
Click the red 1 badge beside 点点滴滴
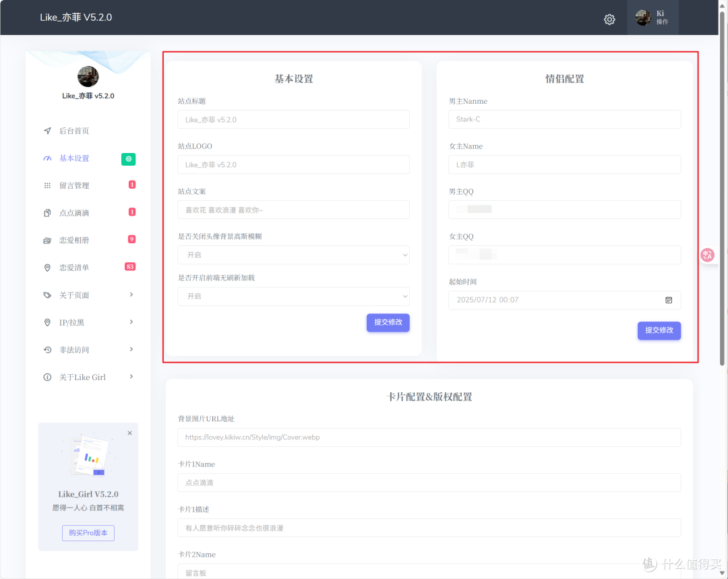click(132, 212)
